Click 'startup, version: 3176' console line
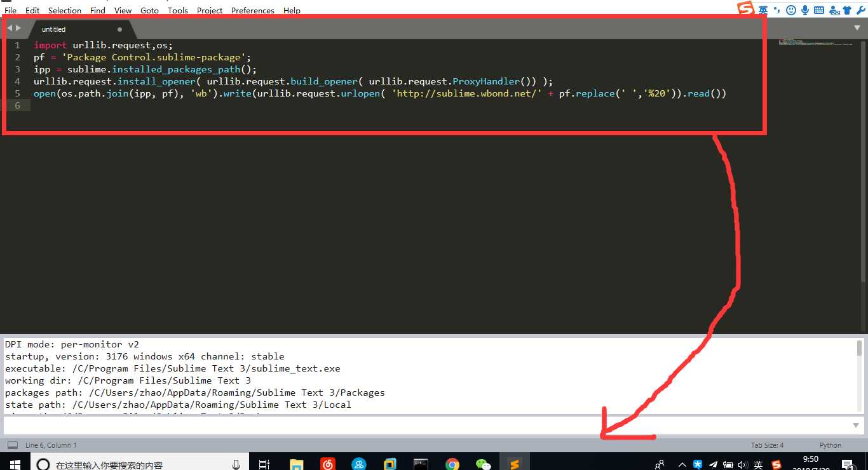The image size is (868, 470). (x=145, y=356)
